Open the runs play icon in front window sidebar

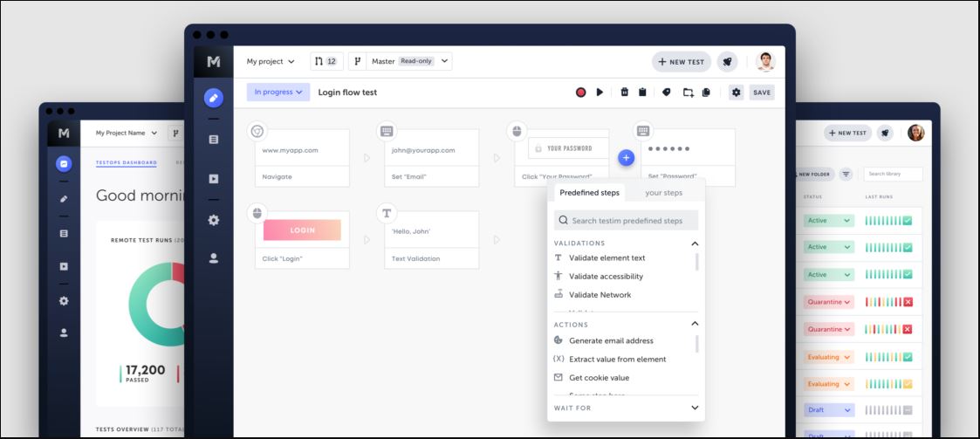214,179
